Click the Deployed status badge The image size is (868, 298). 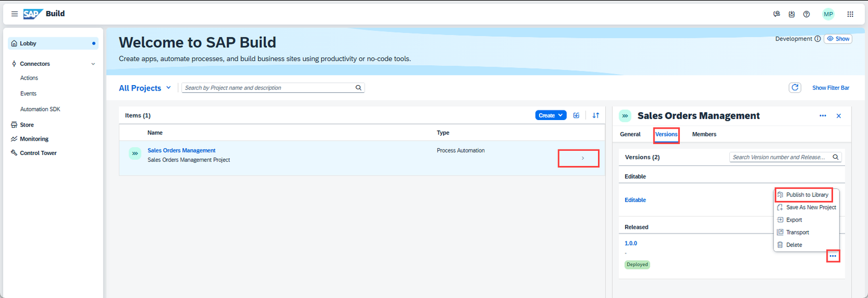click(637, 264)
